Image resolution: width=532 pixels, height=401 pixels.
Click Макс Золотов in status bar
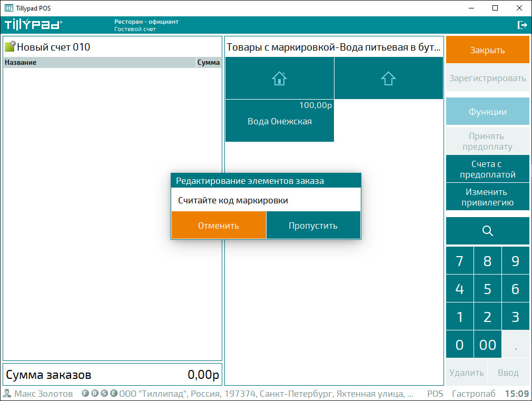(x=43, y=393)
